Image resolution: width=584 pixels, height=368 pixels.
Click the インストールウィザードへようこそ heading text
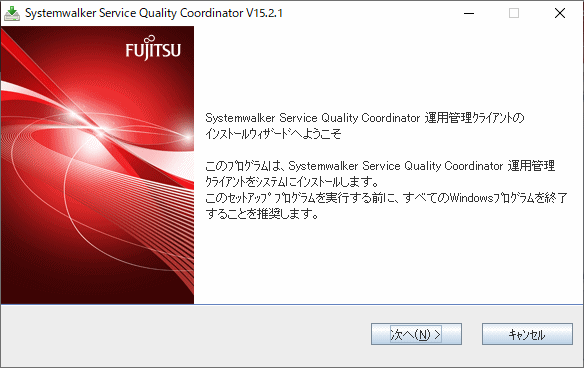coord(273,133)
